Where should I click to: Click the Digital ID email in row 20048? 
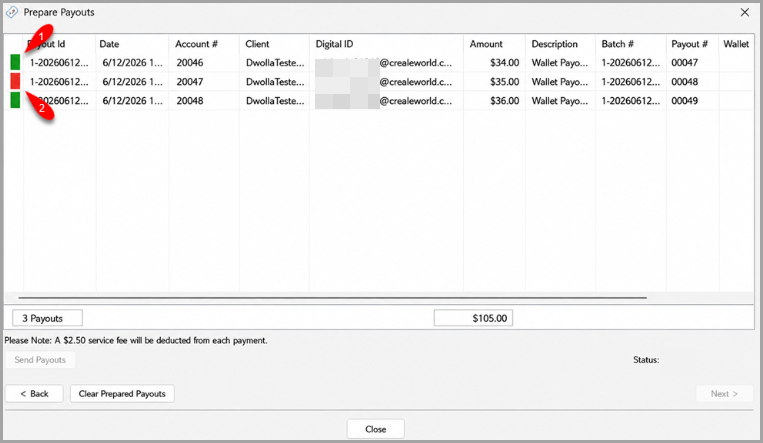(383, 100)
